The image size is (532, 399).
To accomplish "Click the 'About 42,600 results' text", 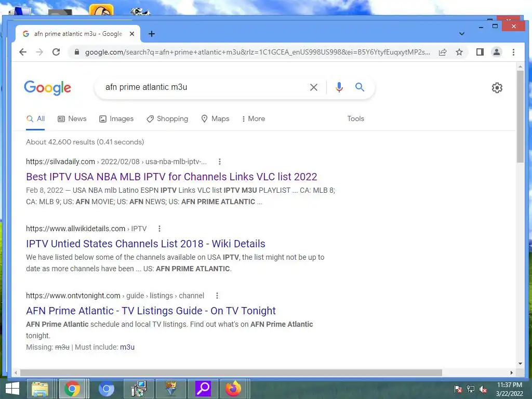I will click(x=85, y=142).
